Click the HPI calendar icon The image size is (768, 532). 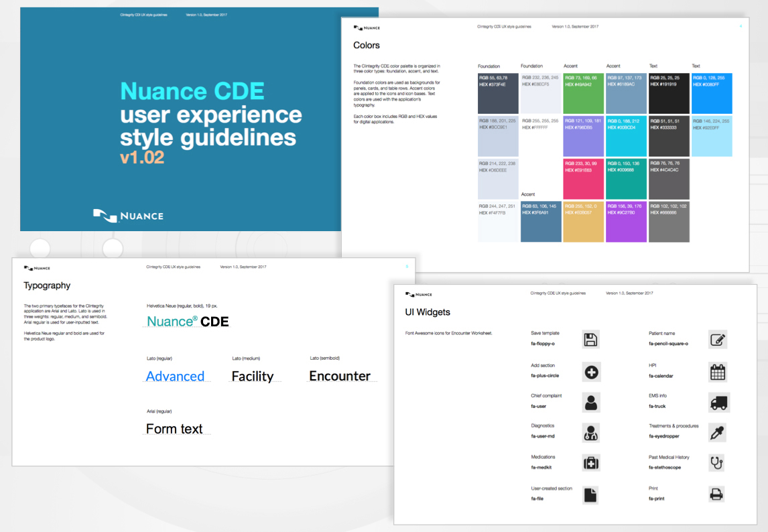pyautogui.click(x=718, y=373)
